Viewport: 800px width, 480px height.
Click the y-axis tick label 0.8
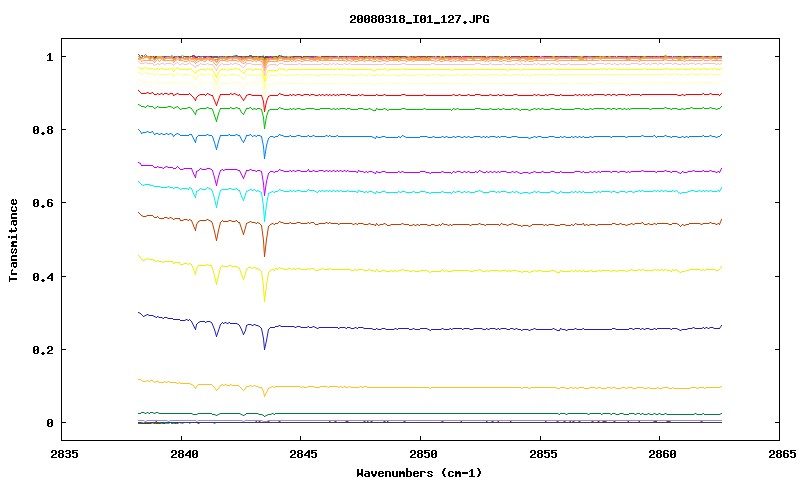tap(43, 130)
